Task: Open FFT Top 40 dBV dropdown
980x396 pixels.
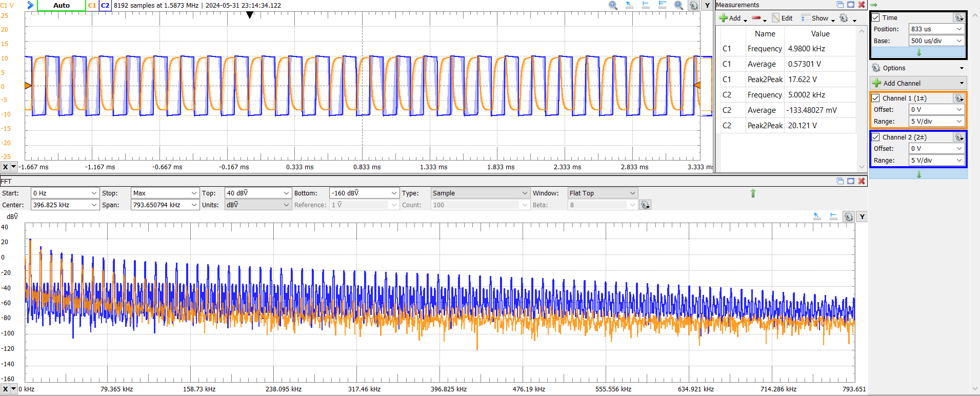Action: pyautogui.click(x=258, y=193)
